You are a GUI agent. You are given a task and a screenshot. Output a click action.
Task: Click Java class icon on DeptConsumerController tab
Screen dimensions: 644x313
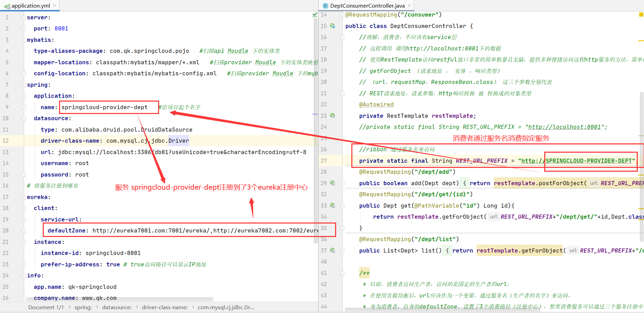325,6
